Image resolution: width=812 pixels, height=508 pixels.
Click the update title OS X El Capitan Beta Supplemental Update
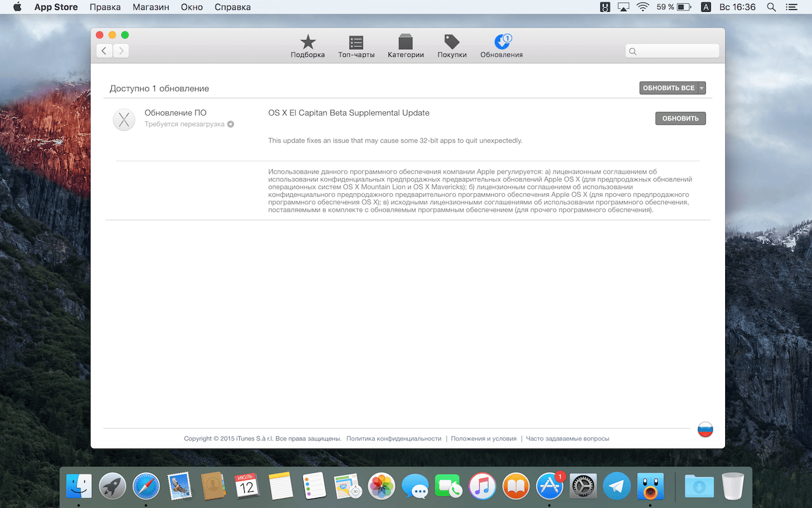click(x=349, y=113)
